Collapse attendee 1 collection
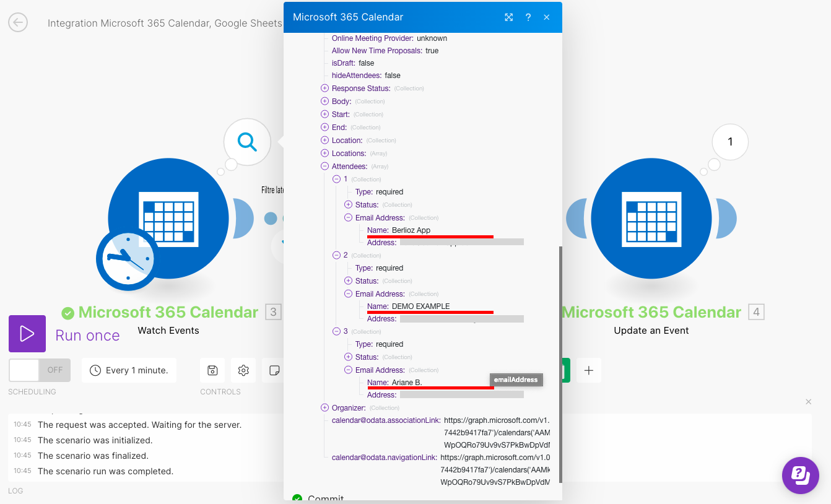 coord(336,179)
